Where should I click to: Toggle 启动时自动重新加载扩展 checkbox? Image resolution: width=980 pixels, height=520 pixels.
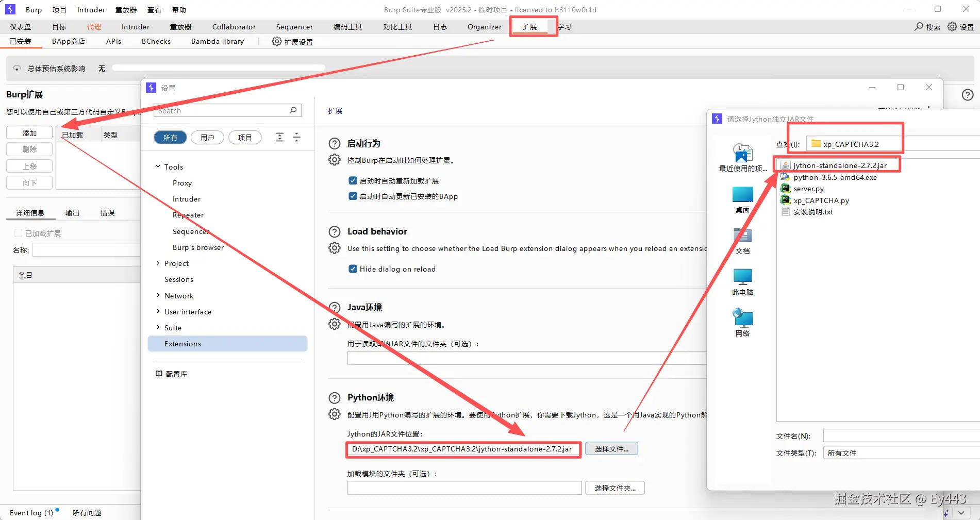353,180
